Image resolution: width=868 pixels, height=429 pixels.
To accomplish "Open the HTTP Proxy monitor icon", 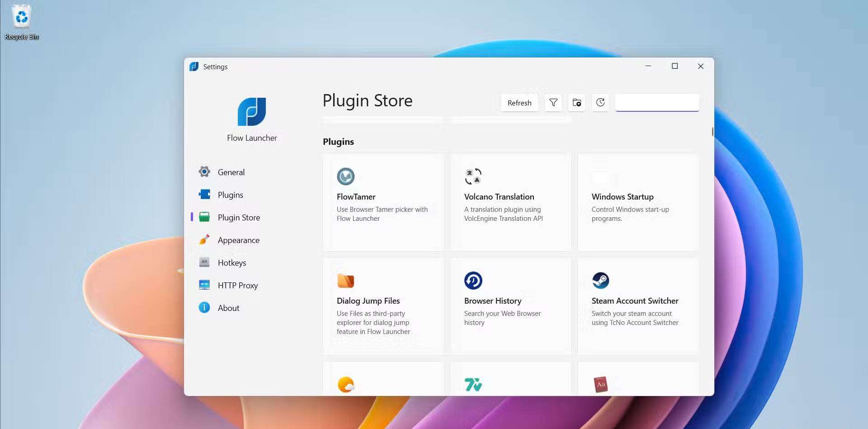I will click(x=204, y=285).
